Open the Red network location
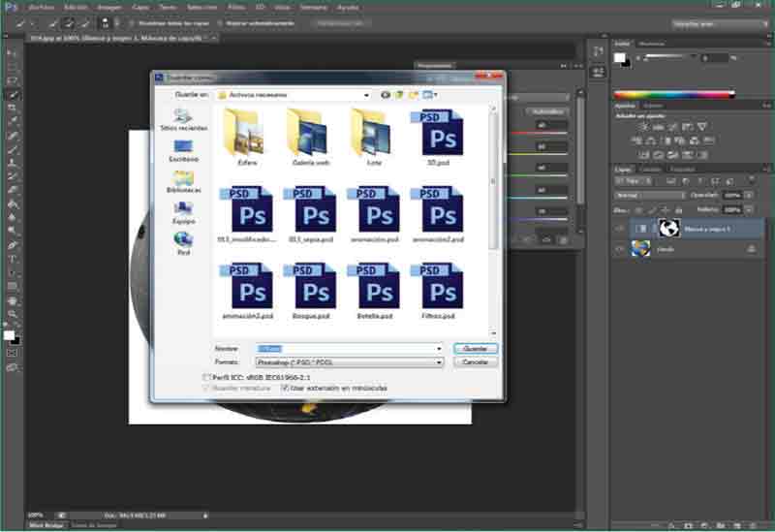Viewport: 775px width, 532px height. (x=183, y=240)
